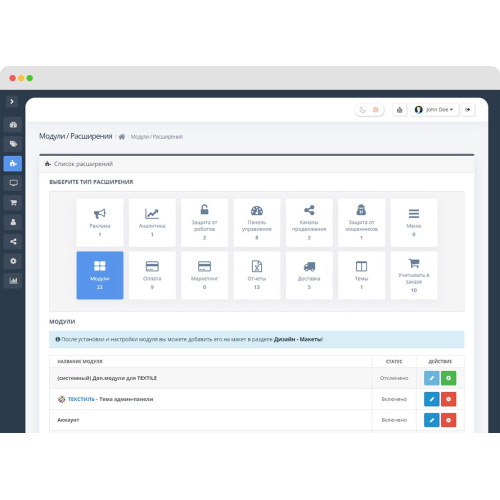
Task: Select the Защита от роботов tile
Action: (x=204, y=223)
